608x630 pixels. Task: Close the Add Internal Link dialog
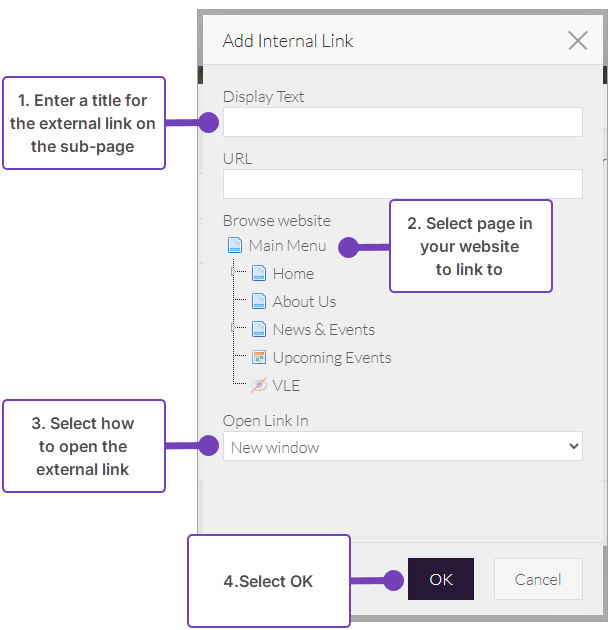[x=577, y=40]
